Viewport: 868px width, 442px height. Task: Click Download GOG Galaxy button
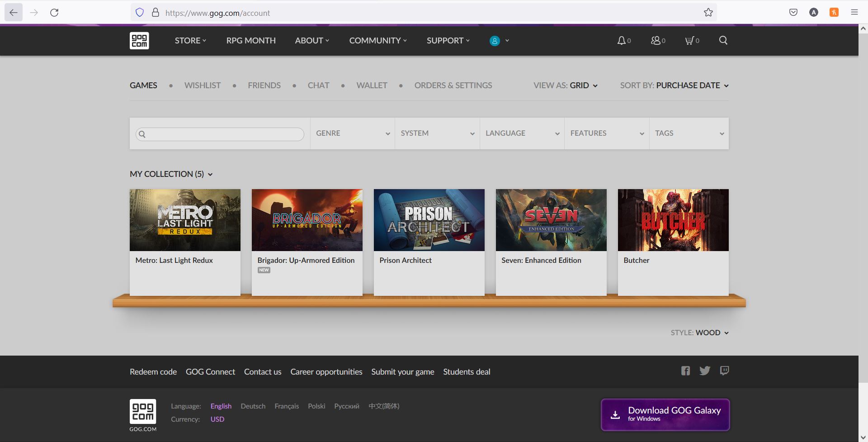click(x=665, y=415)
